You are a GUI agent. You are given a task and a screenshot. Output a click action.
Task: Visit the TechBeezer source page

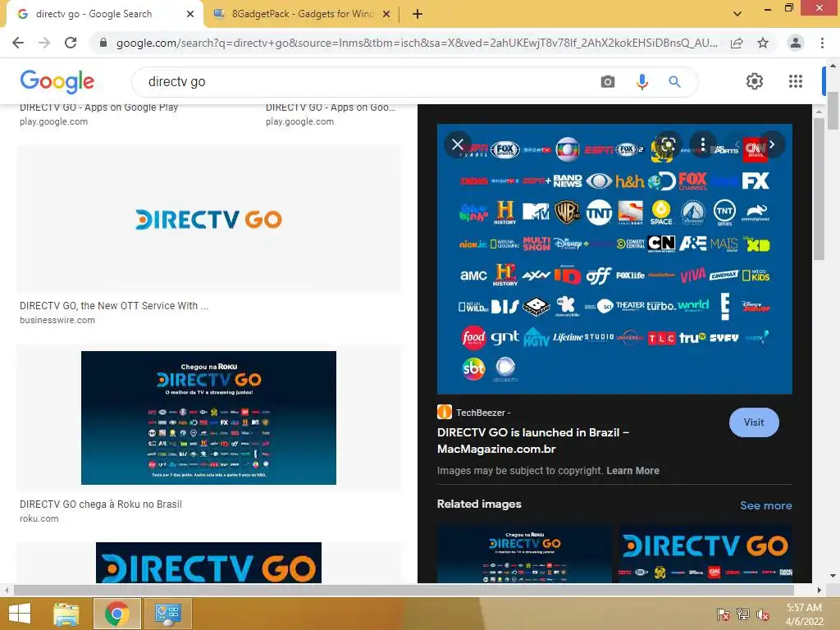(x=754, y=422)
